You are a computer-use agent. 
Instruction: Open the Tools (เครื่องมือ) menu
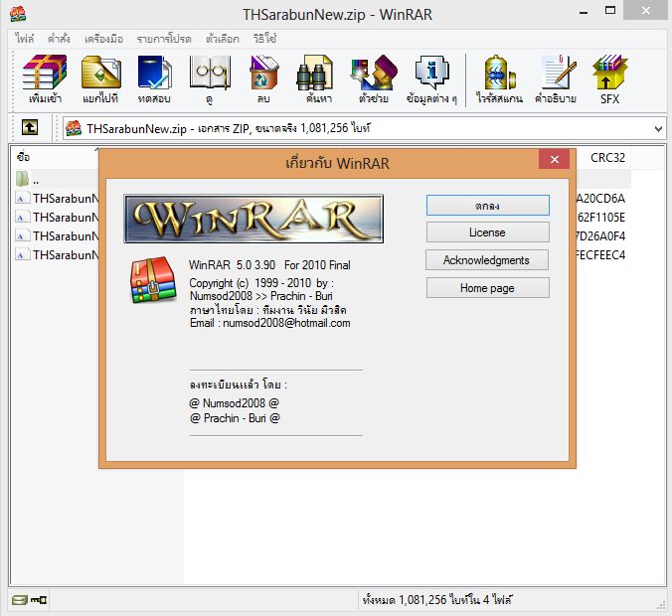(x=103, y=39)
